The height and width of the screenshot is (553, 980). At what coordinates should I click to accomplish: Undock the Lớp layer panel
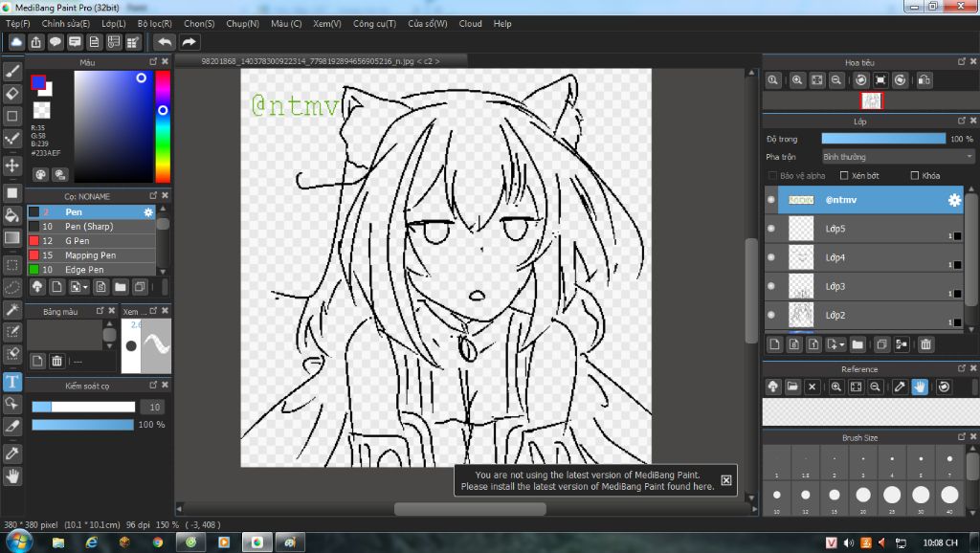[x=961, y=121]
